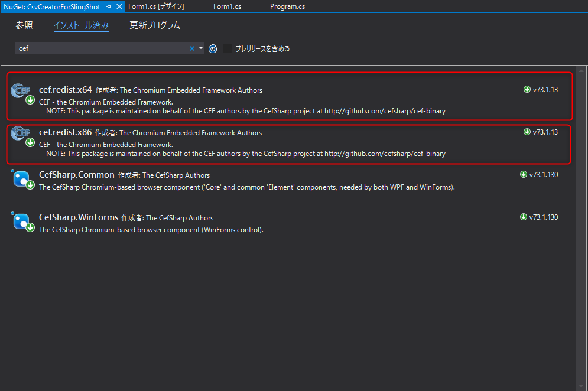Open the search history dropdown arrow
The image size is (588, 391).
click(200, 48)
